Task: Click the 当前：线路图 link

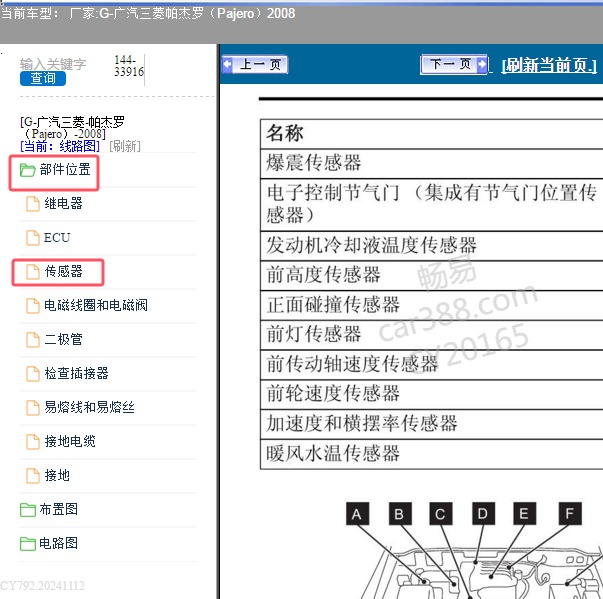Action: click(x=60, y=146)
